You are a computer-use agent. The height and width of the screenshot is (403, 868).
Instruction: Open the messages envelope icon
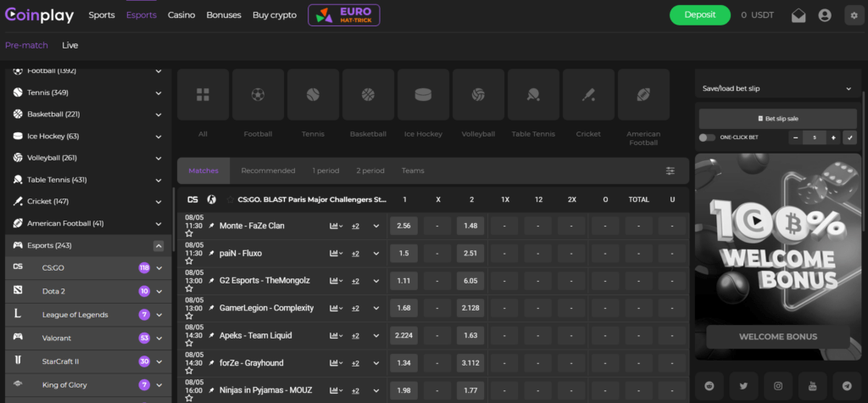coord(798,15)
